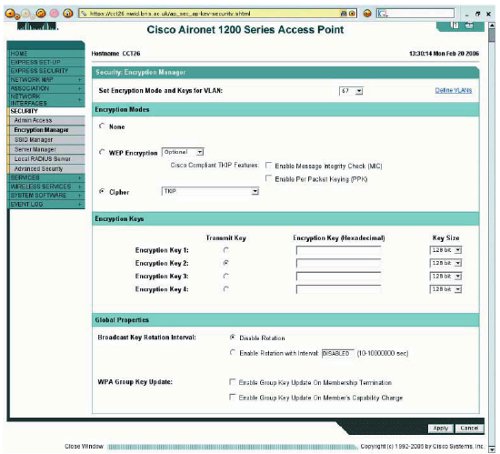Select Enable Rotation with Interval option
Viewport: 500px width, 454px height.
[233, 353]
